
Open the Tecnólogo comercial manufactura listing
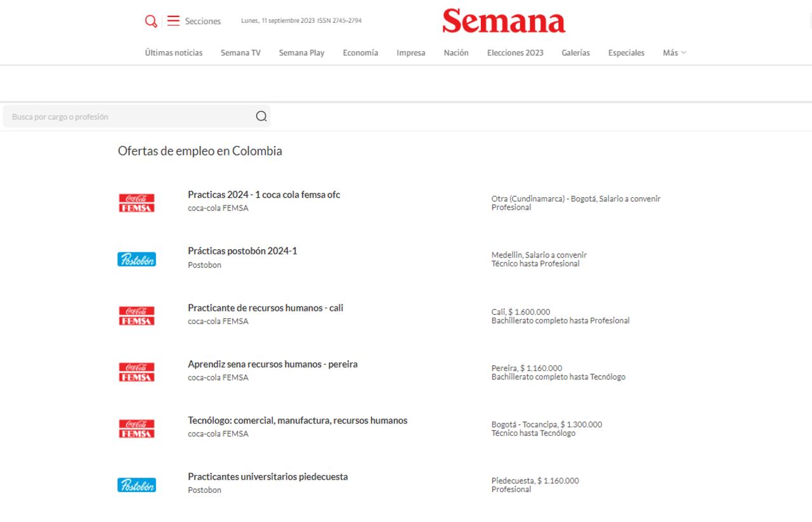click(298, 420)
